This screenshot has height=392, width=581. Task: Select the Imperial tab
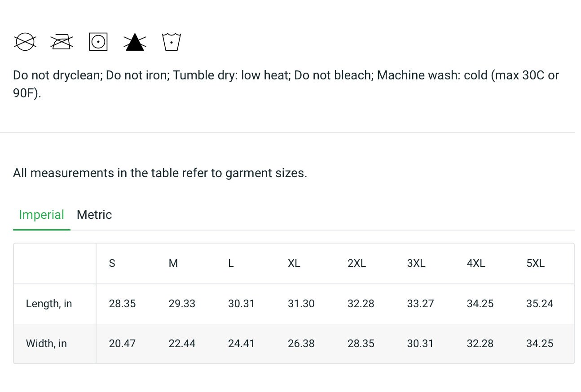pyautogui.click(x=41, y=214)
